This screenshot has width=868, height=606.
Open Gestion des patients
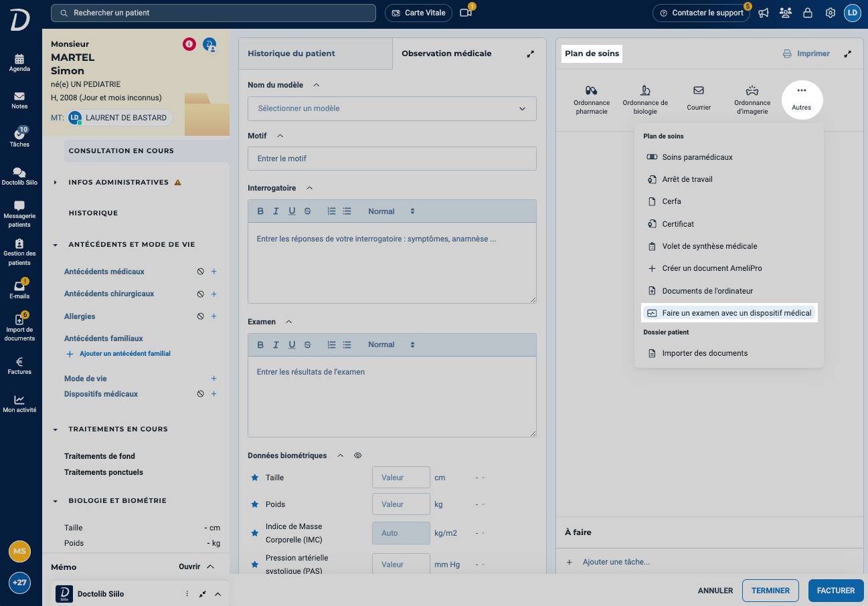(x=19, y=252)
